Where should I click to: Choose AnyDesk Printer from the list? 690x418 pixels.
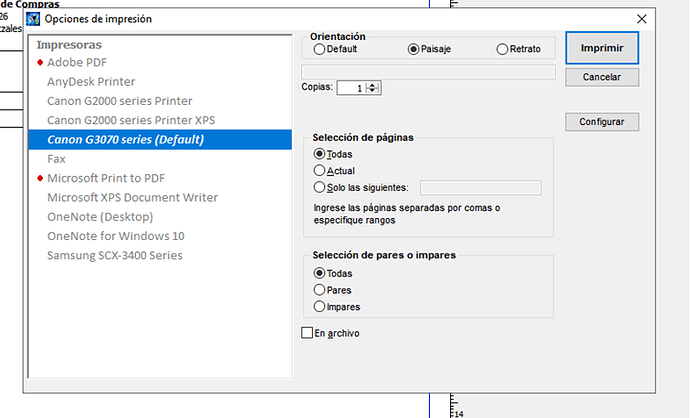(x=91, y=82)
